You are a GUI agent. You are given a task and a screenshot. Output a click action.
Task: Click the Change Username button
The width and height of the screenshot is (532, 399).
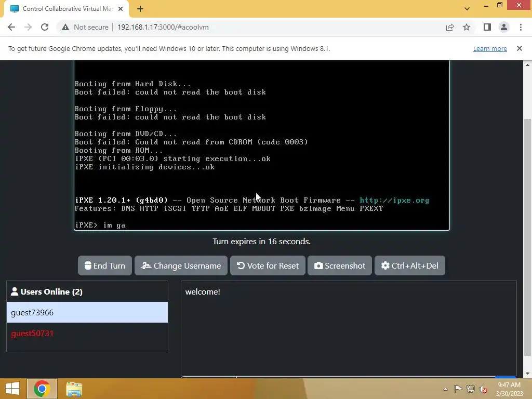point(181,265)
